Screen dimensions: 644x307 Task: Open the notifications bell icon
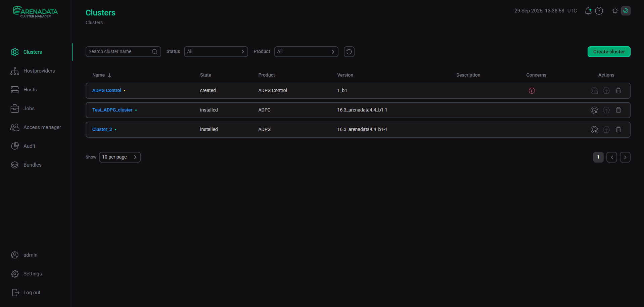tap(588, 10)
